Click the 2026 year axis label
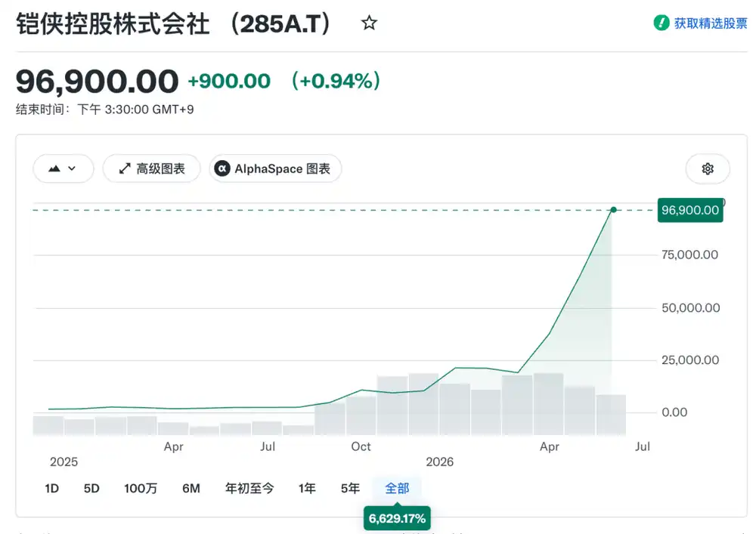Screen dimensions: 756x534 tap(439, 461)
